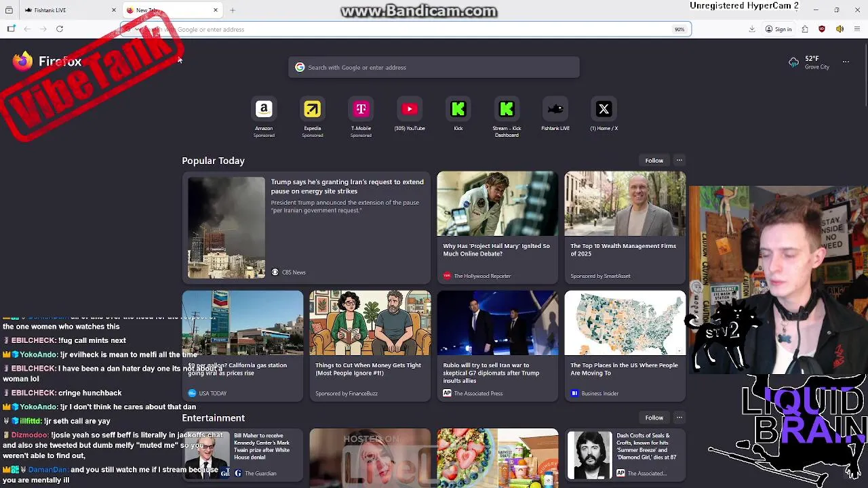This screenshot has height=488, width=868.
Task: Close the New Tab tab
Action: pyautogui.click(x=216, y=10)
